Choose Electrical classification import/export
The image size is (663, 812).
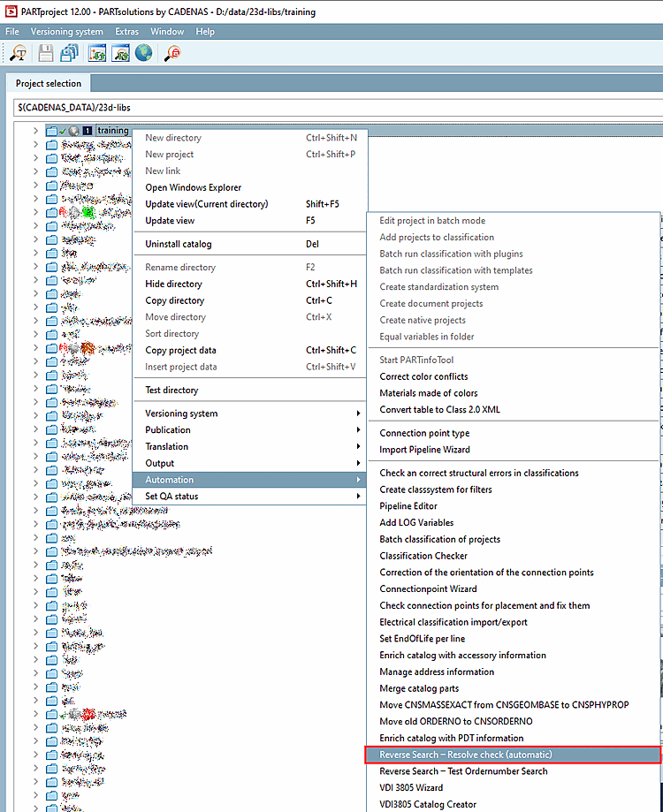pyautogui.click(x=513, y=622)
